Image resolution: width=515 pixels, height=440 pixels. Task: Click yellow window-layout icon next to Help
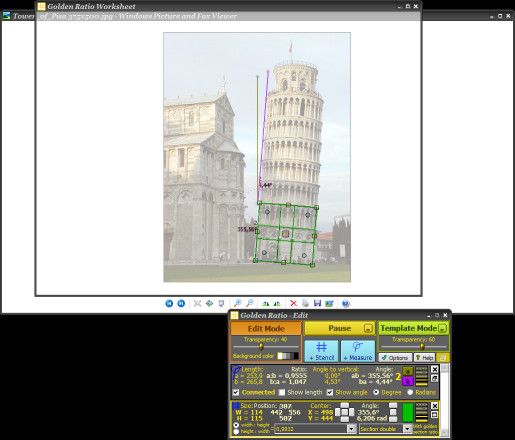tap(443, 358)
